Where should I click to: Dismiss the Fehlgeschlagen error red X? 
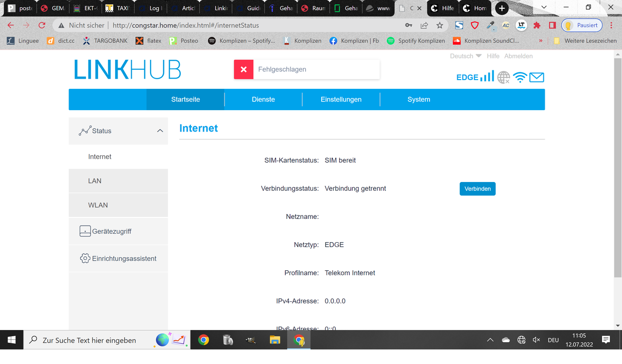(x=243, y=69)
